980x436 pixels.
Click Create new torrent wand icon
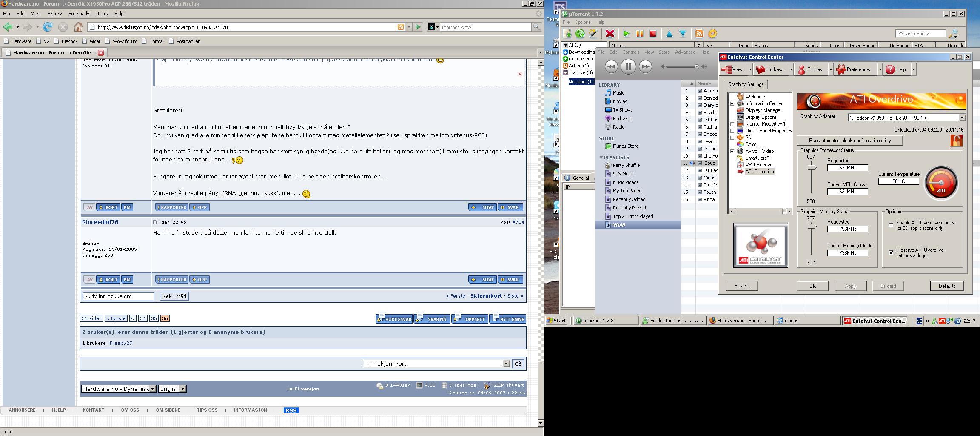click(x=593, y=34)
